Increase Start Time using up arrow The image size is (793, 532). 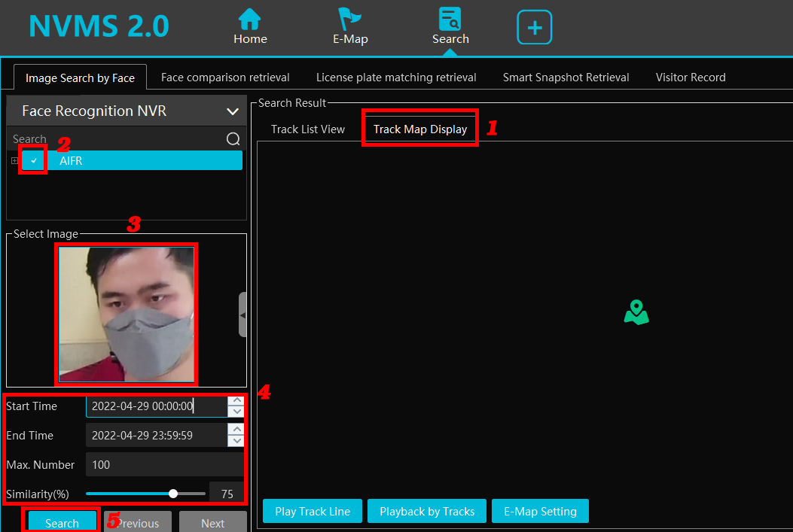coord(237,401)
